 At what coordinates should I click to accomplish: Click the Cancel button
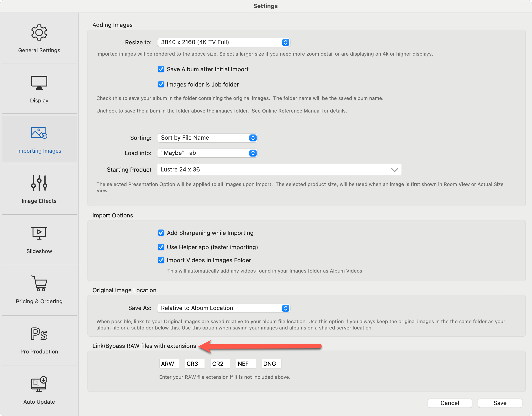click(x=449, y=403)
